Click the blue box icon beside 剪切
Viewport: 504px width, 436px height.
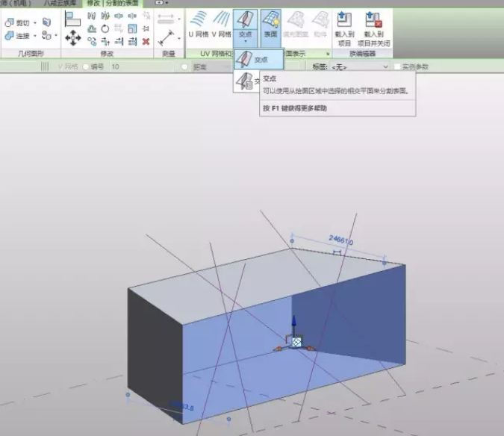click(46, 22)
